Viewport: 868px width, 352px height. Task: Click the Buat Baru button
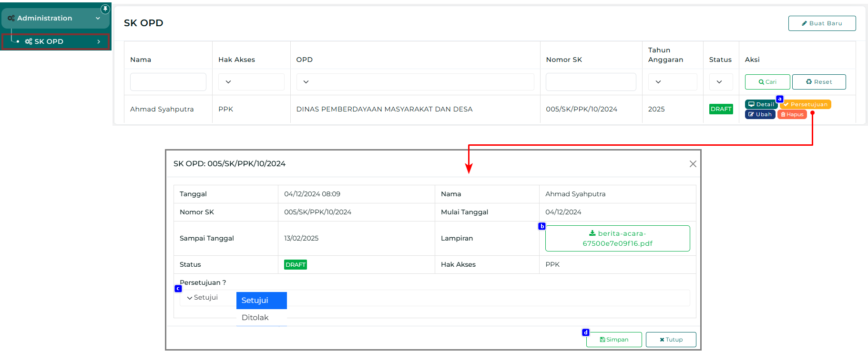tap(822, 23)
